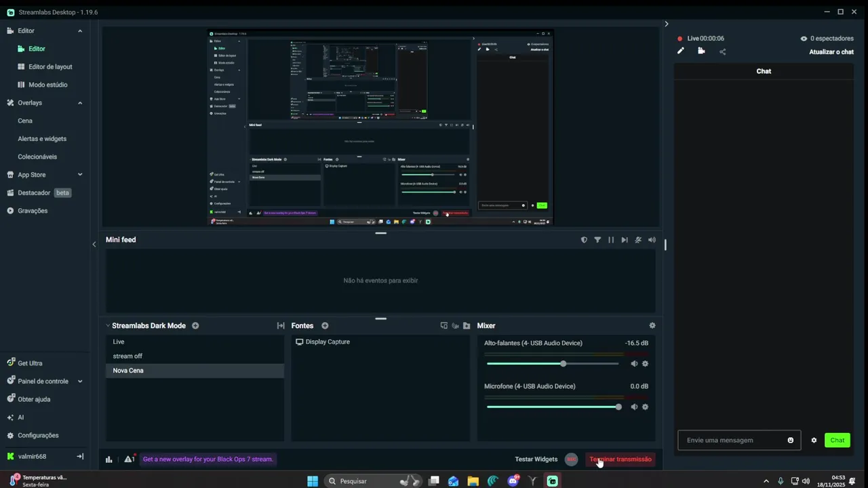Select the Chat tab
Screen dimensions: 868x488
[x=764, y=71]
